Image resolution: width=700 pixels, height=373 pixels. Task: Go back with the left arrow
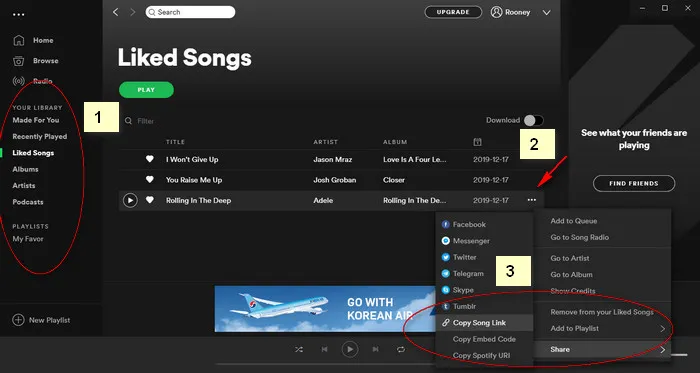(x=116, y=12)
